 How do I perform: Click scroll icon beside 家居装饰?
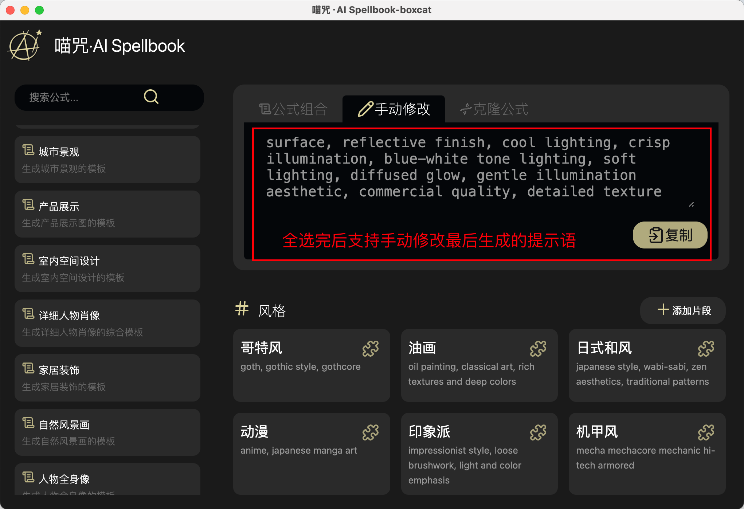point(28,369)
